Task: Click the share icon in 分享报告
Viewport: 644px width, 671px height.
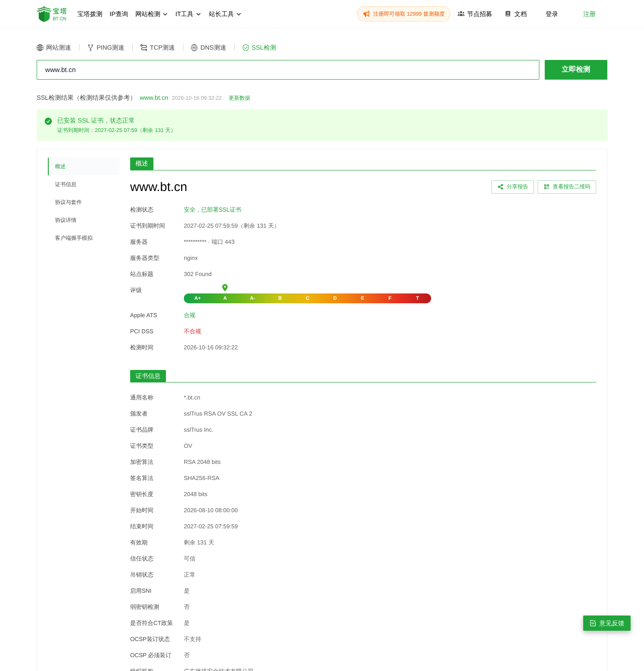Action: pos(500,187)
